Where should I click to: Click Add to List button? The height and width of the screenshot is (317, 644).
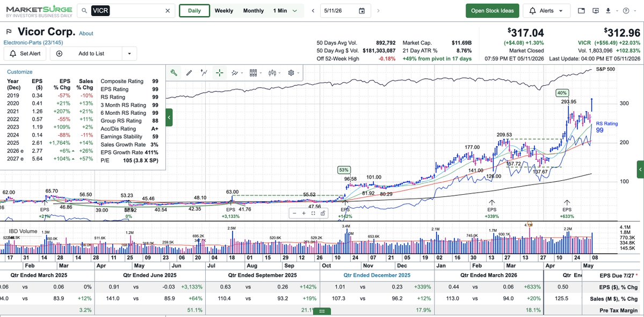click(x=86, y=53)
